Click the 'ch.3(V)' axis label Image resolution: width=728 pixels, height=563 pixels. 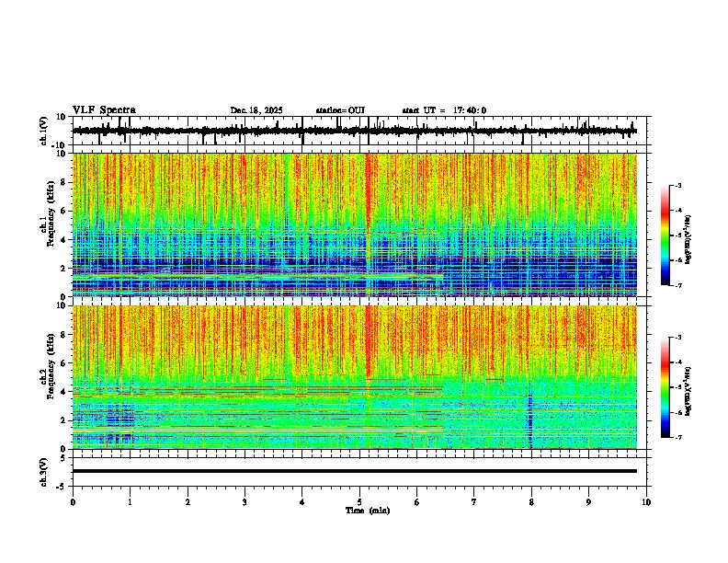coord(44,472)
